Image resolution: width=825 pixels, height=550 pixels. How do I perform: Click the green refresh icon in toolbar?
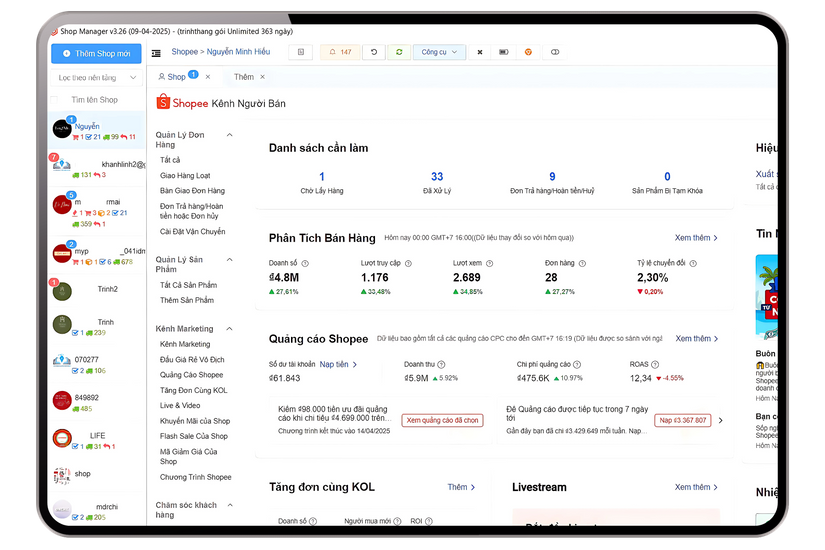pyautogui.click(x=399, y=52)
